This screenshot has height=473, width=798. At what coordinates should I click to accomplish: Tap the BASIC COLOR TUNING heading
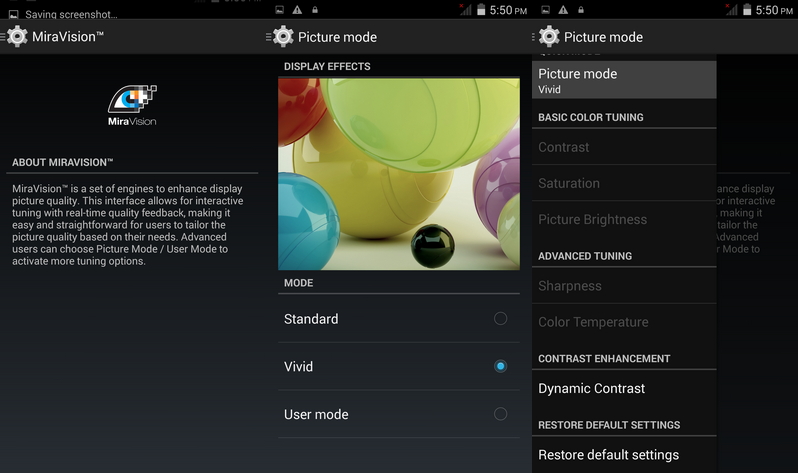pos(591,118)
